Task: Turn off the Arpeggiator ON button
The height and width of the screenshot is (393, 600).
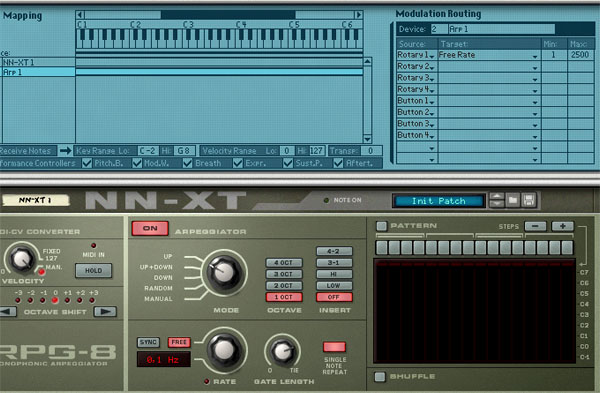Action: (x=150, y=228)
